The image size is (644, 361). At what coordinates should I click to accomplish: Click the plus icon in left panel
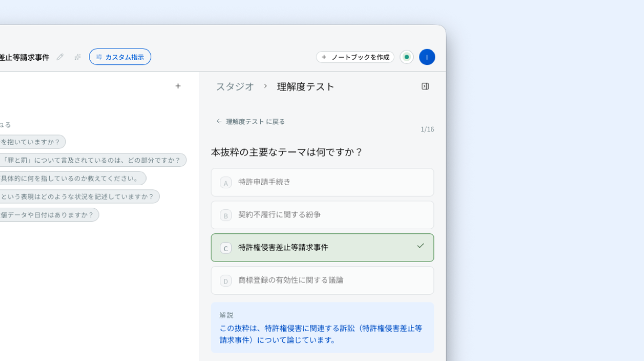(178, 86)
